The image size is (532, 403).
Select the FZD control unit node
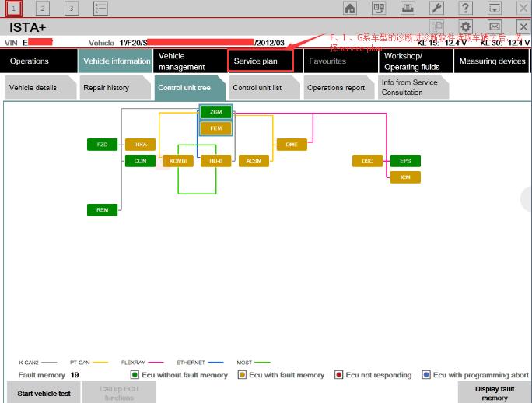click(102, 145)
